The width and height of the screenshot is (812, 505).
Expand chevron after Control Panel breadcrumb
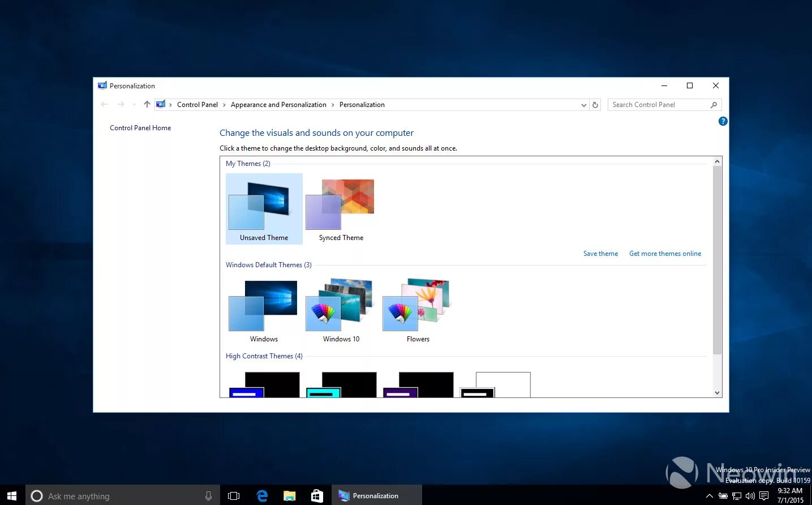pyautogui.click(x=224, y=105)
